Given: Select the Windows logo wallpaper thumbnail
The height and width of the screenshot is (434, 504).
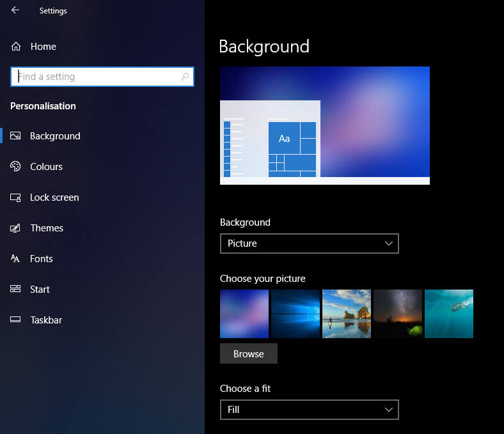Looking at the screenshot, I should point(295,314).
